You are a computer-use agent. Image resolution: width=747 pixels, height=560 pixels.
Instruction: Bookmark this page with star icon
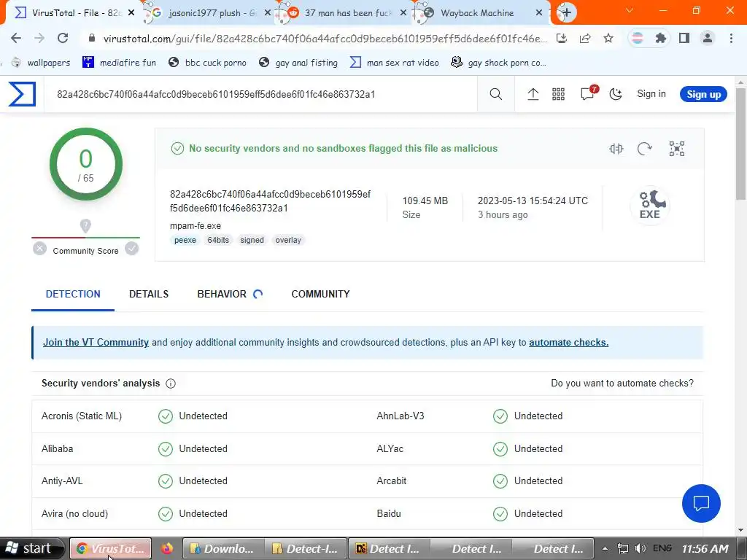click(608, 39)
